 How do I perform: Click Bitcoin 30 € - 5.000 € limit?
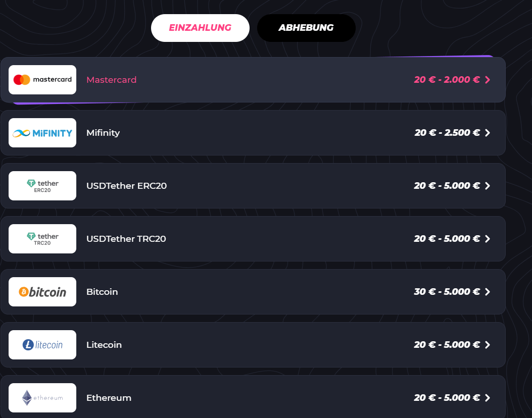(x=447, y=292)
